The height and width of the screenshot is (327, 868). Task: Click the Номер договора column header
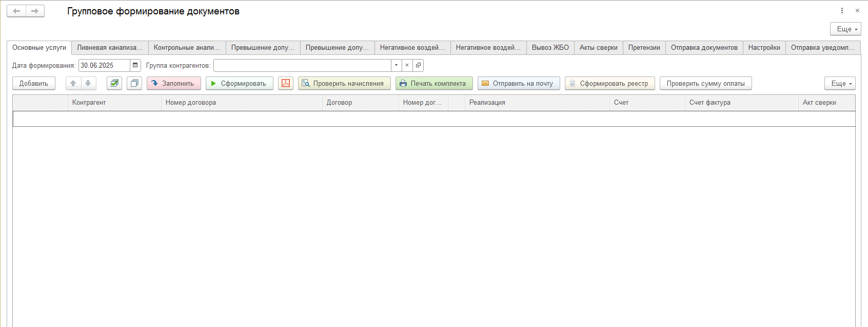pyautogui.click(x=242, y=103)
